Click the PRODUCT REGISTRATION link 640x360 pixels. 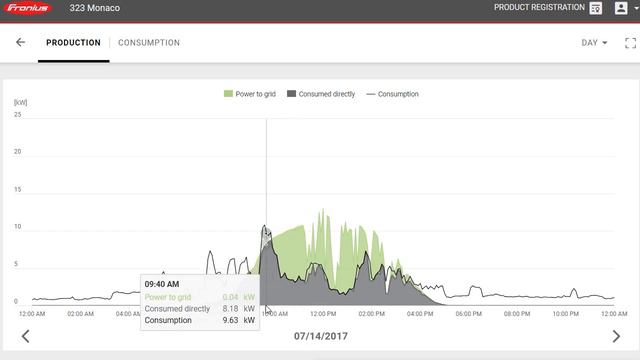click(x=539, y=7)
